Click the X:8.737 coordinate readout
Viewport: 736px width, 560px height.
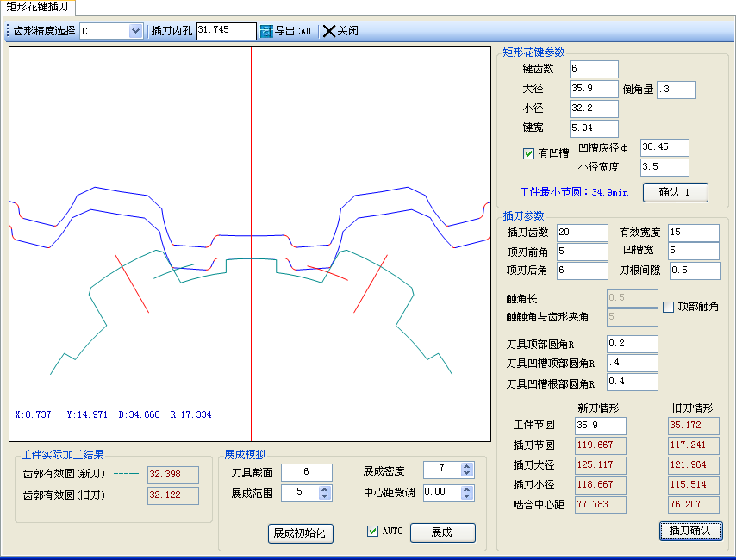(x=33, y=414)
